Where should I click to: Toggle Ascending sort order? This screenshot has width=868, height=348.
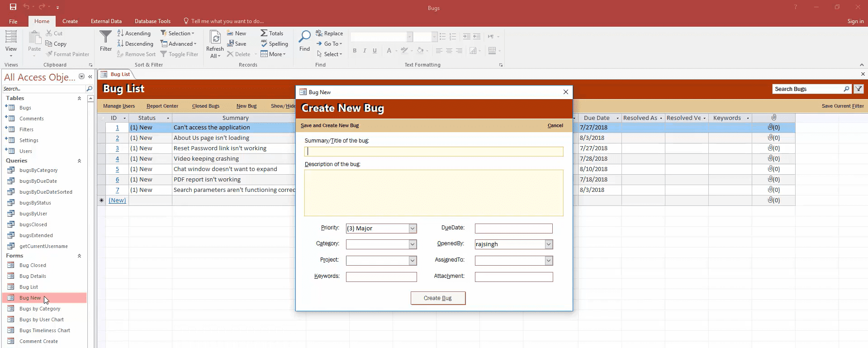[134, 33]
